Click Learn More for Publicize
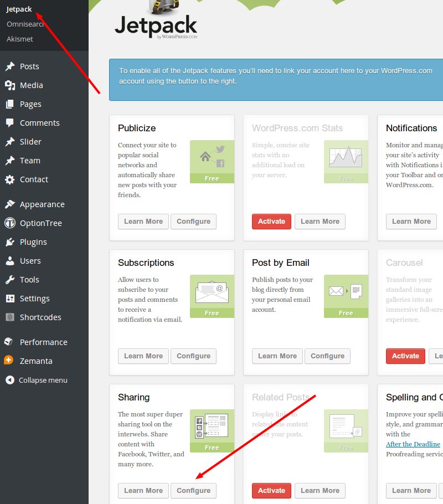The height and width of the screenshot is (504, 443). tap(143, 222)
